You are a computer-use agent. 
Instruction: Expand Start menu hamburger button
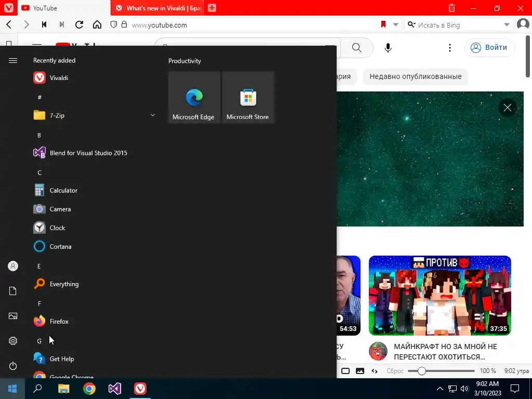click(13, 60)
